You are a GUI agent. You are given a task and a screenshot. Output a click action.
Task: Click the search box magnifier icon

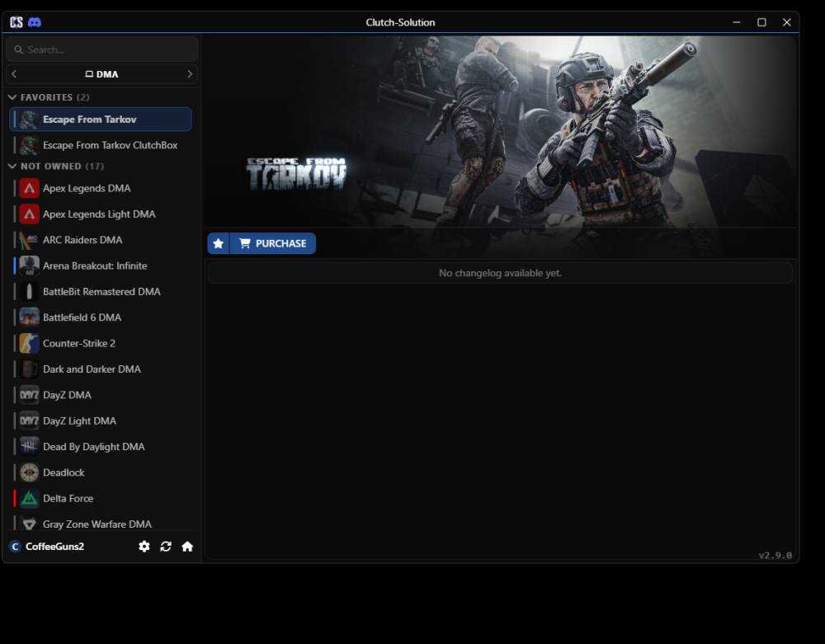tap(18, 49)
